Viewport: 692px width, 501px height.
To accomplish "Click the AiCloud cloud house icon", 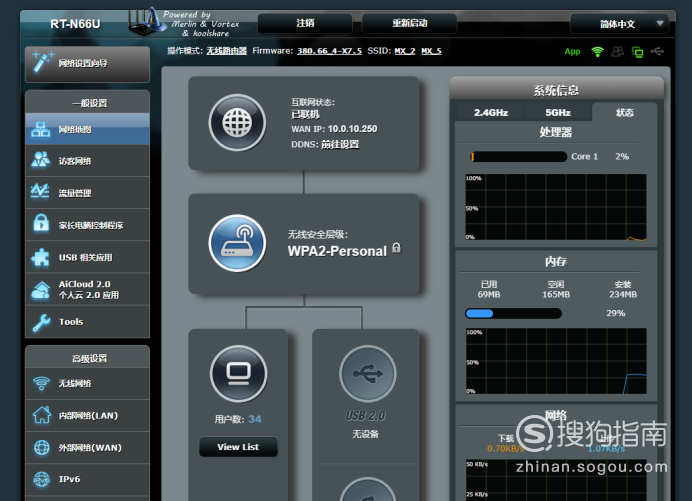I will click(41, 290).
